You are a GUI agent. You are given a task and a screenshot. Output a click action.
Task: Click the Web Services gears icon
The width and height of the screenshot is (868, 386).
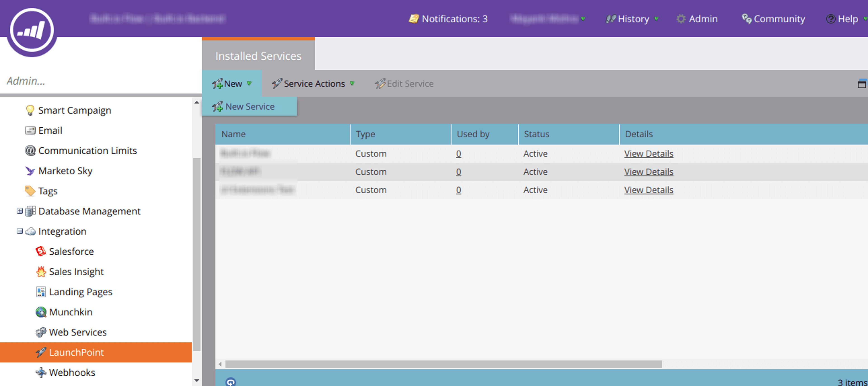[41, 332]
